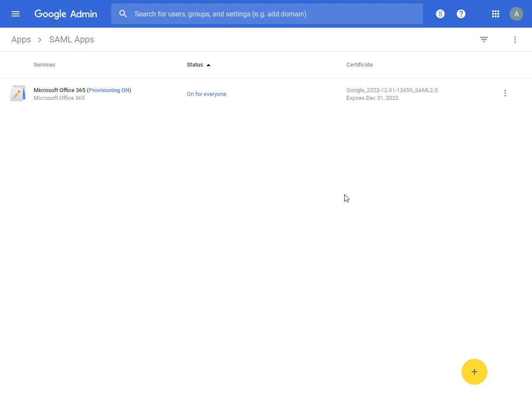Open the filter list icon
The image size is (532, 402).
484,40
